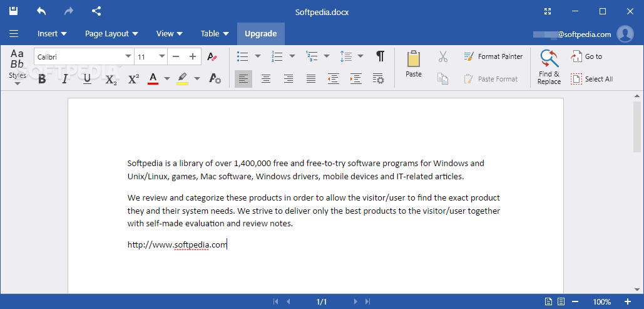This screenshot has width=644, height=309.
Task: Expand the bullet list style dropdown
Action: click(x=257, y=56)
